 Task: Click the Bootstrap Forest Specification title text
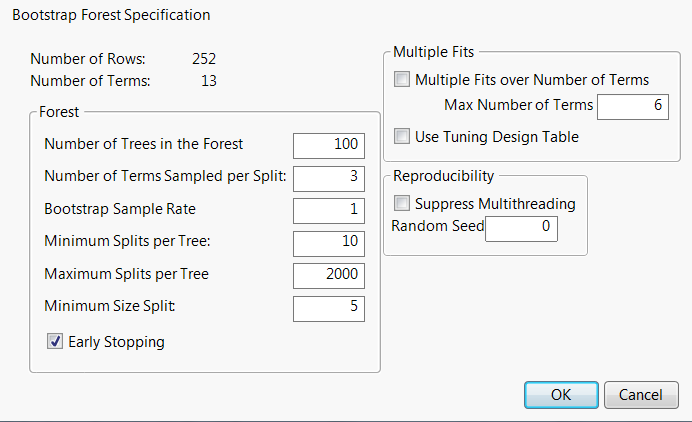point(111,16)
